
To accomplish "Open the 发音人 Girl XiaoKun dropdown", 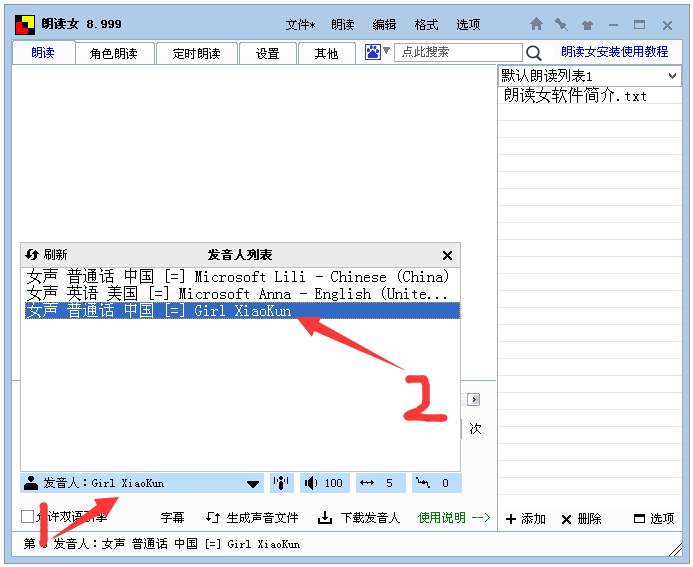I will pyautogui.click(x=253, y=484).
